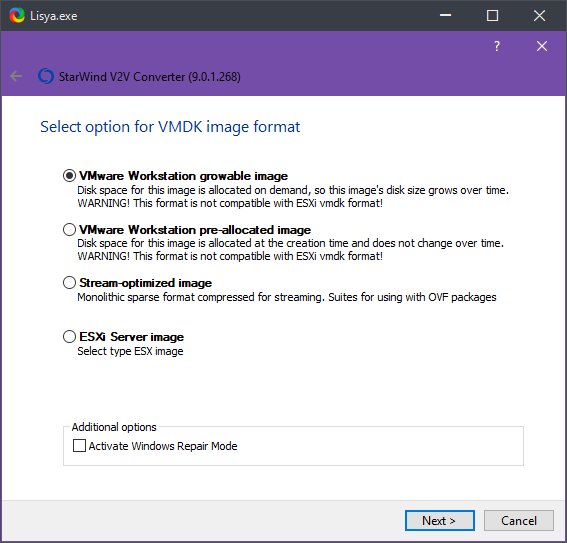
Task: Close the Lisya.exe outer window
Action: click(539, 16)
